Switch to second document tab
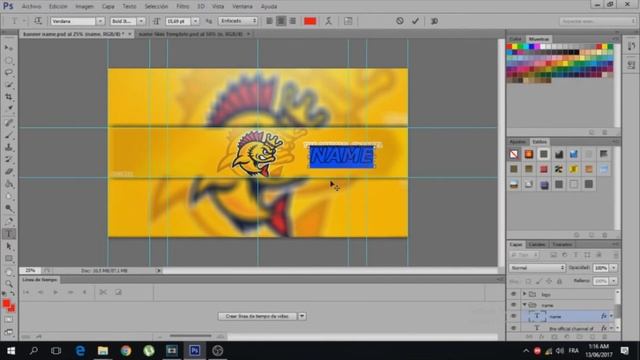Image resolution: width=640 pixels, height=360 pixels. coord(191,34)
